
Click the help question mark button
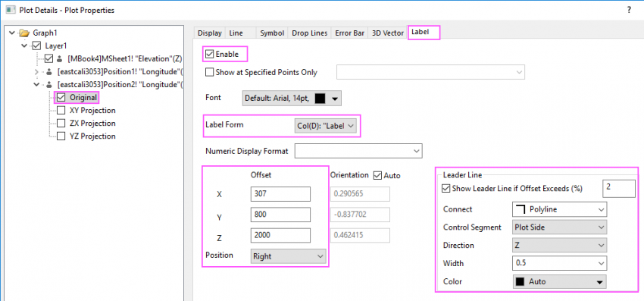point(629,11)
